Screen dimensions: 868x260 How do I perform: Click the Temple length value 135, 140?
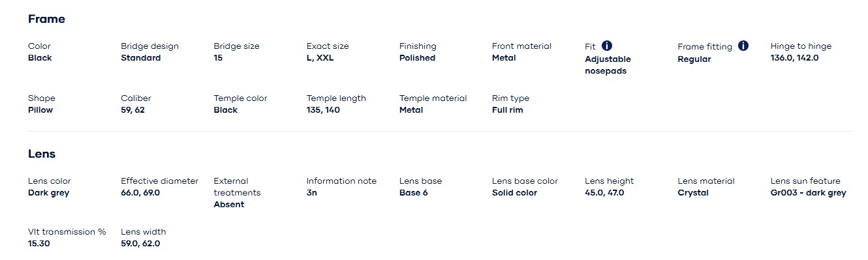tap(323, 110)
